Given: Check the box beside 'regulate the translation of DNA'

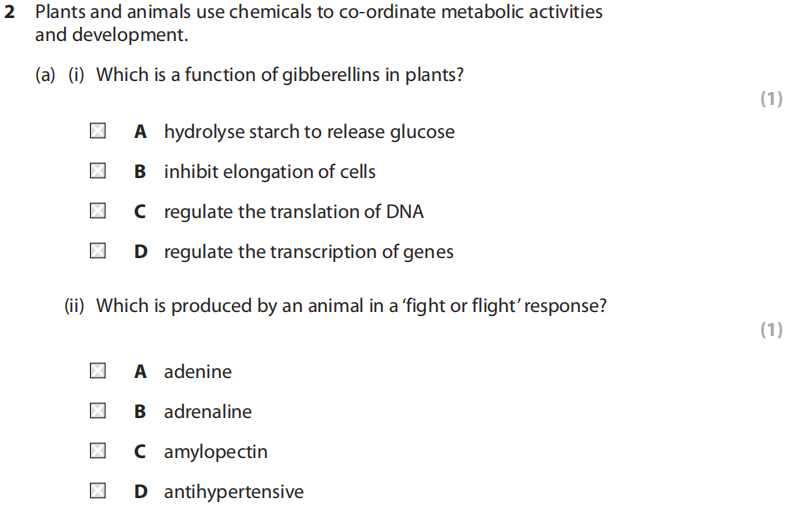Looking at the screenshot, I should 97,211.
